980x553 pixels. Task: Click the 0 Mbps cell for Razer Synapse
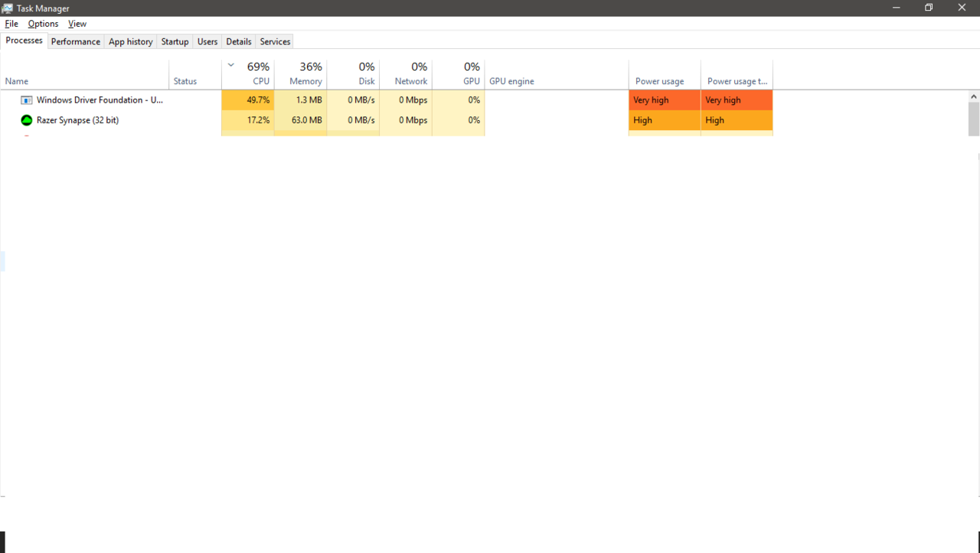[x=406, y=120]
